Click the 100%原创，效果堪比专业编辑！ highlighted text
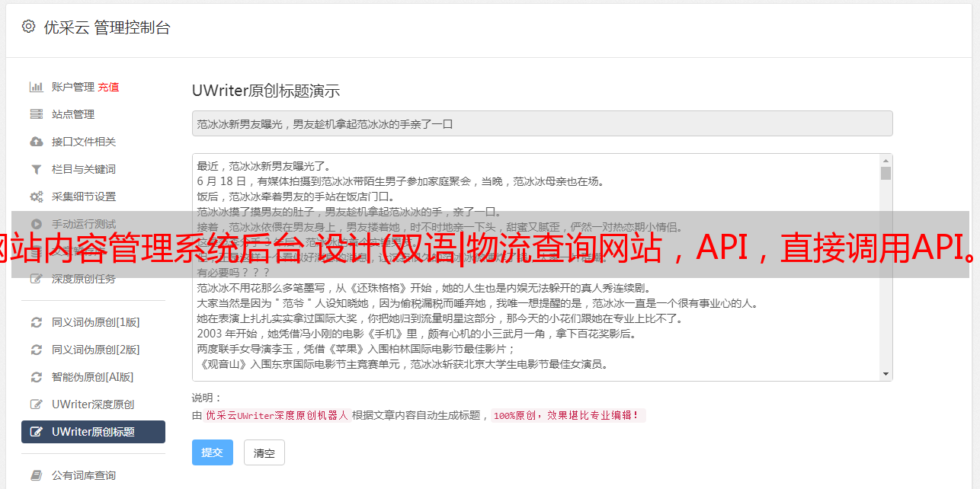Image resolution: width=980 pixels, height=489 pixels. (x=568, y=416)
